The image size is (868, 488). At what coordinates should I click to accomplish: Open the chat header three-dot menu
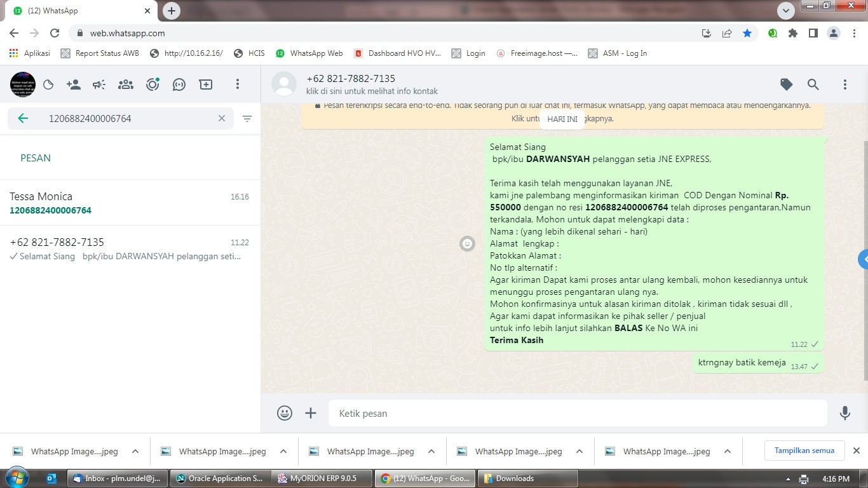[844, 85]
